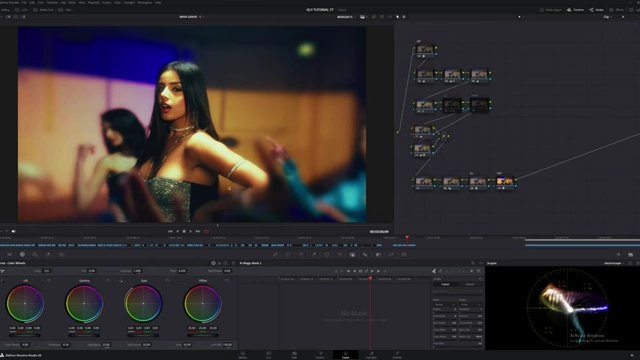The width and height of the screenshot is (640, 360).
Task: Open the File menu
Action: 24,2
